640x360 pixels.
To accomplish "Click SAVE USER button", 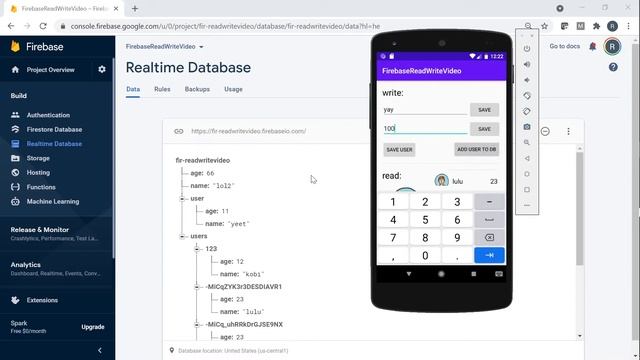I will point(399,150).
